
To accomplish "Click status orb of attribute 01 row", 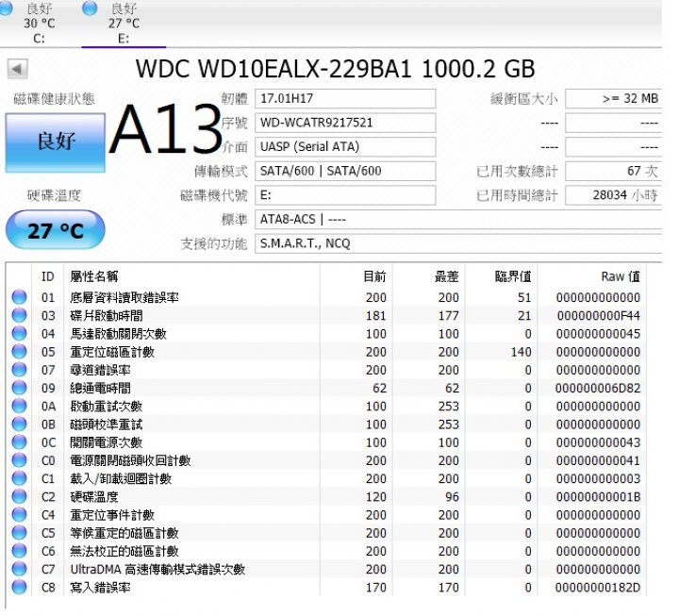I will (19, 297).
